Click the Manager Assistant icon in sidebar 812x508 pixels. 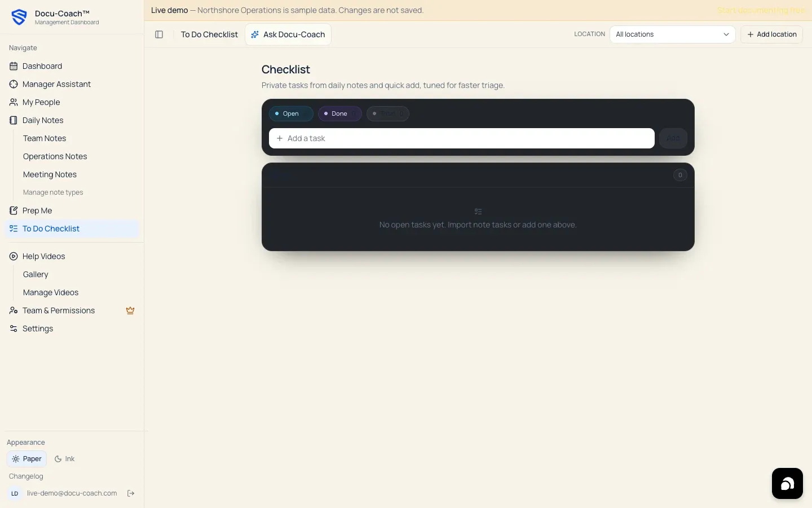tap(14, 84)
